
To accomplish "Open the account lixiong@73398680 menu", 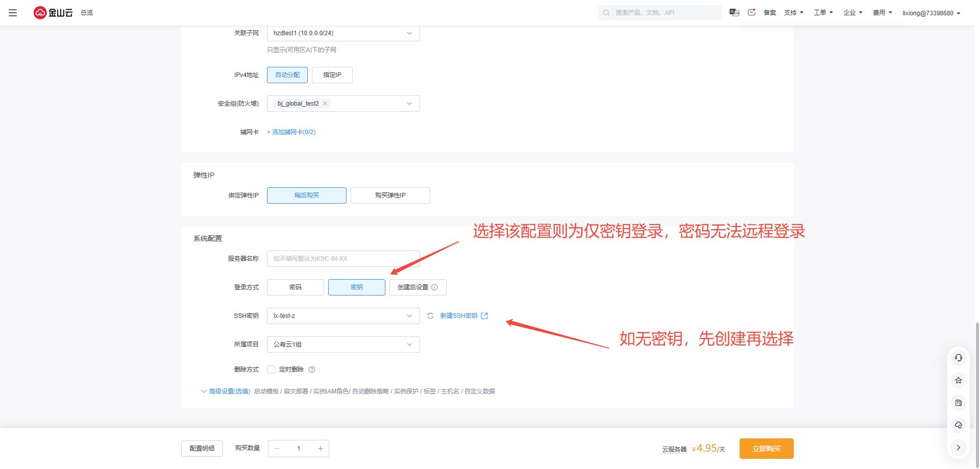I will tap(932, 13).
